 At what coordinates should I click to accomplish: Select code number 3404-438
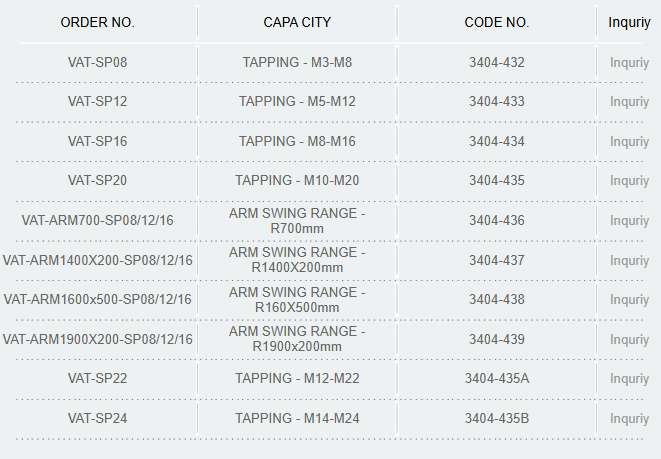pos(497,300)
